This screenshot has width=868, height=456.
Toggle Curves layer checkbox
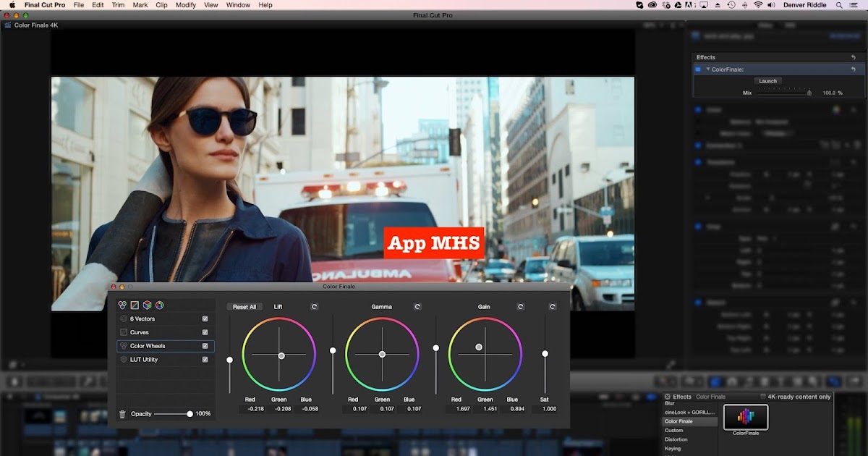point(205,332)
